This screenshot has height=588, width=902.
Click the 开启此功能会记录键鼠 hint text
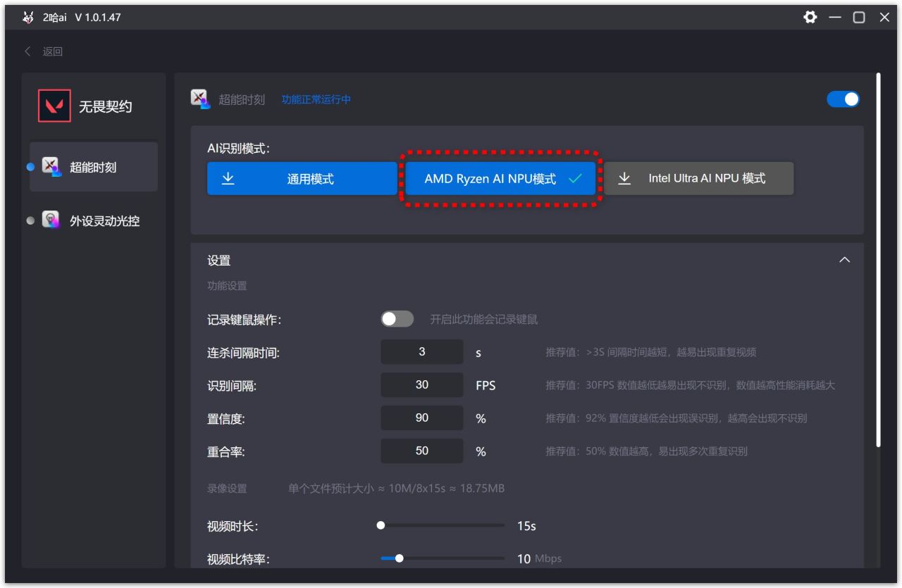point(484,320)
